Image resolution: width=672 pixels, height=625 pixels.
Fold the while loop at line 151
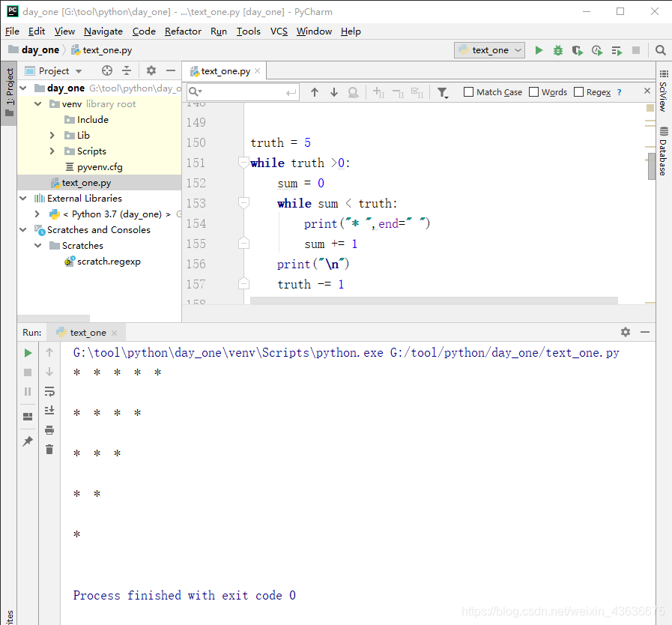coord(243,163)
